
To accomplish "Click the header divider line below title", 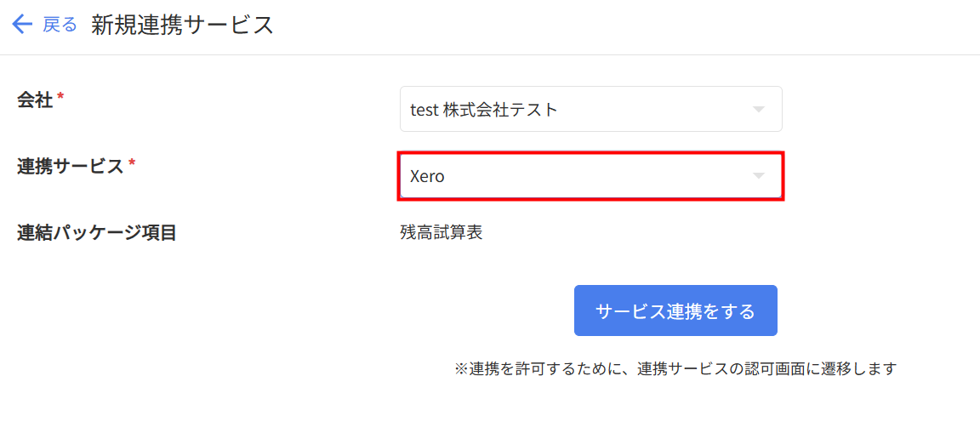I will 490,55.
